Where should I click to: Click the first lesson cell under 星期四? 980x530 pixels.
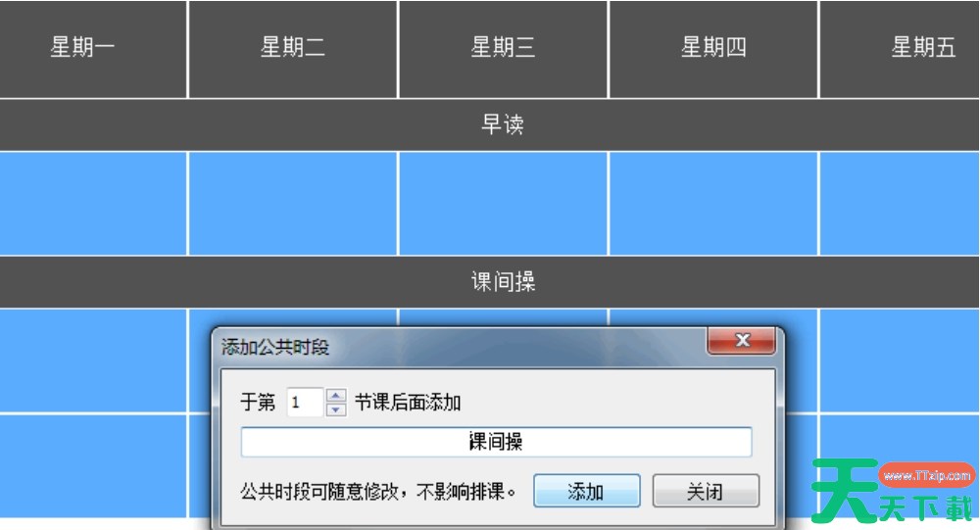tap(713, 204)
